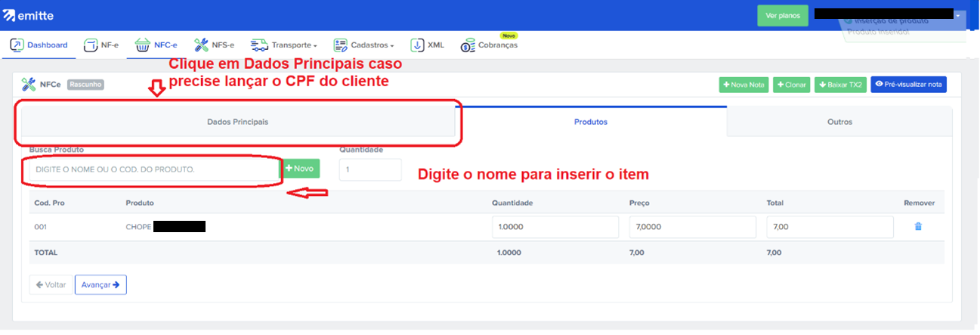
Task: Click the Nova Nota button
Action: click(743, 85)
